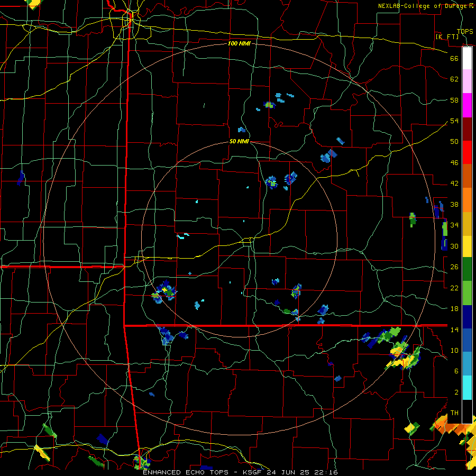Image resolution: width=476 pixels, height=476 pixels.
Task: Click the 6 value on the legend
Action: coord(456,371)
